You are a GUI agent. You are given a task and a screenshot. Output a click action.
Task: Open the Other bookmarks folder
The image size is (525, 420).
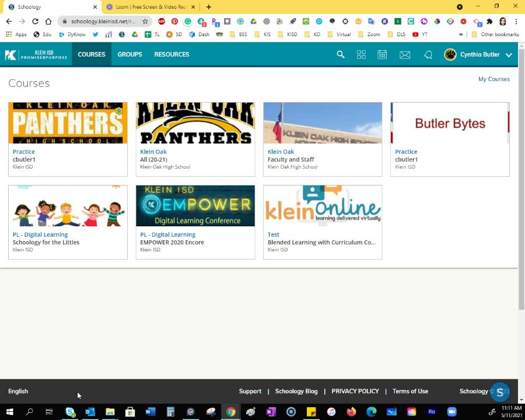(x=495, y=34)
